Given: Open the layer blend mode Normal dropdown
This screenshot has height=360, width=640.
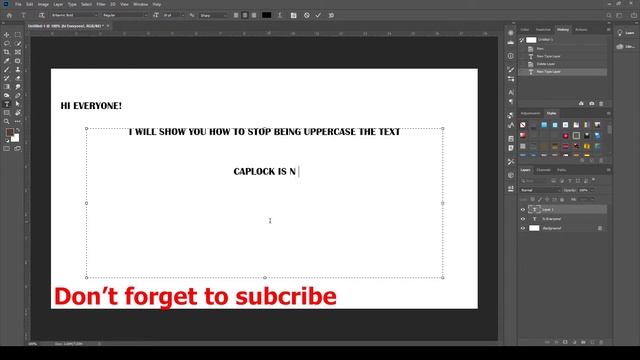Looking at the screenshot, I should 540,190.
